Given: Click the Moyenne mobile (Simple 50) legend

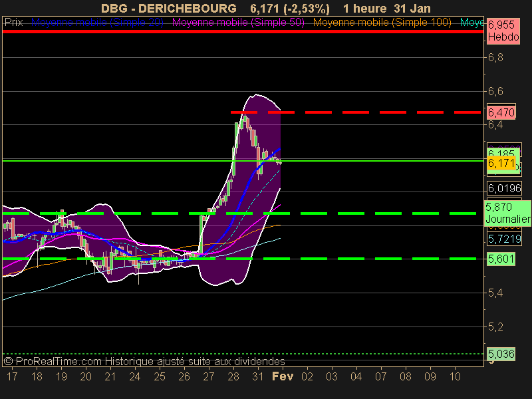Looking at the screenshot, I should click(x=238, y=23).
